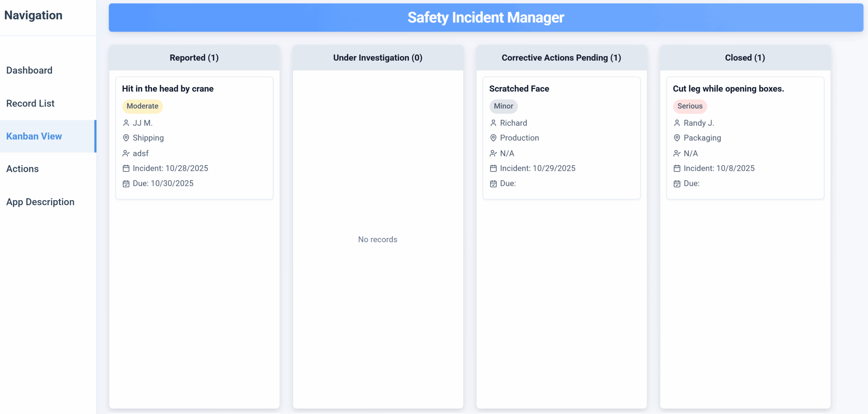Click assignee icon in Scratched Face card
The image size is (868, 414).
[493, 153]
